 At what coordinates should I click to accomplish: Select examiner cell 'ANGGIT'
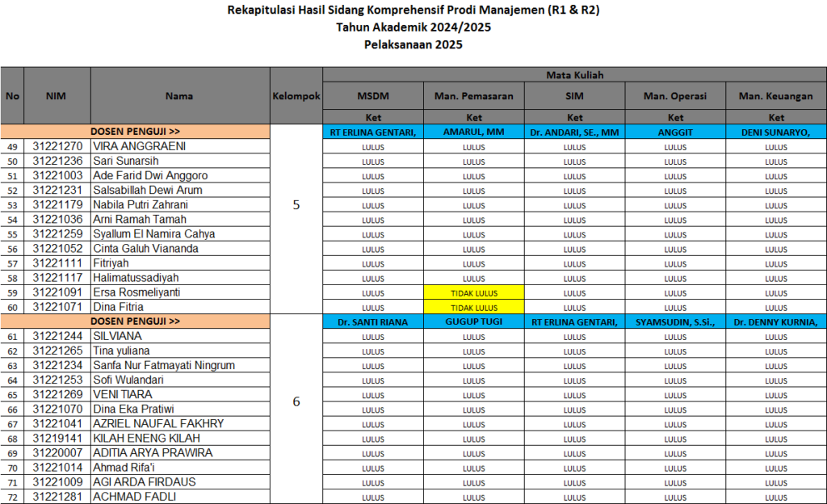(x=675, y=132)
